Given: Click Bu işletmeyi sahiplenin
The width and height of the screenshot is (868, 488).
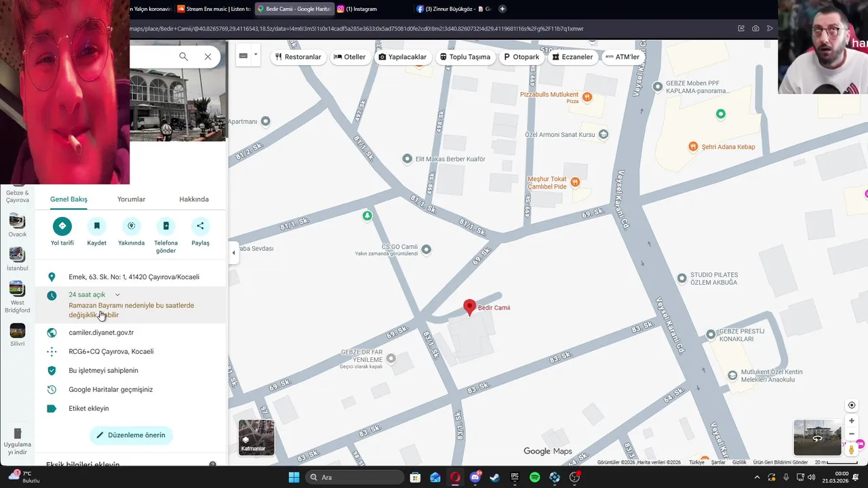Looking at the screenshot, I should [x=103, y=371].
